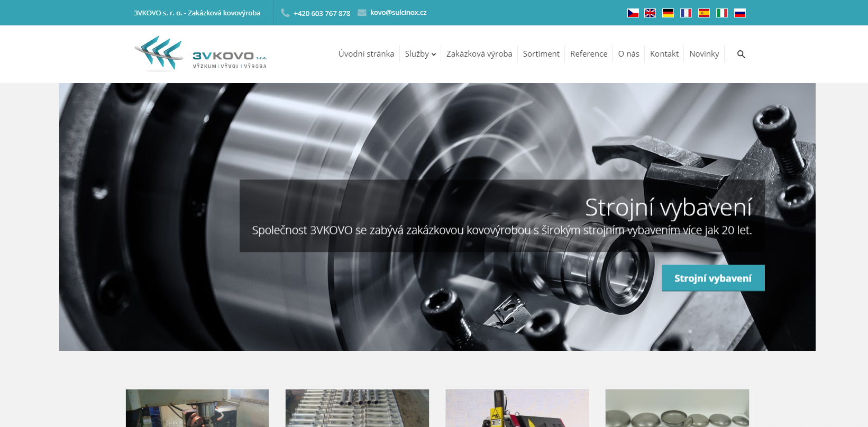Call the +420 603 767 878 number link
868x427 pixels.
tap(322, 13)
